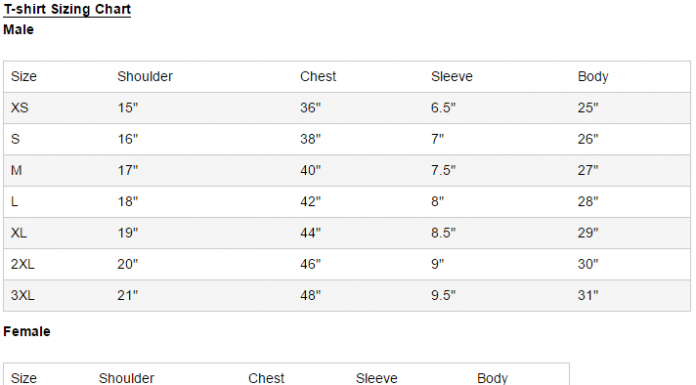Select the XS size row label

tap(20, 108)
